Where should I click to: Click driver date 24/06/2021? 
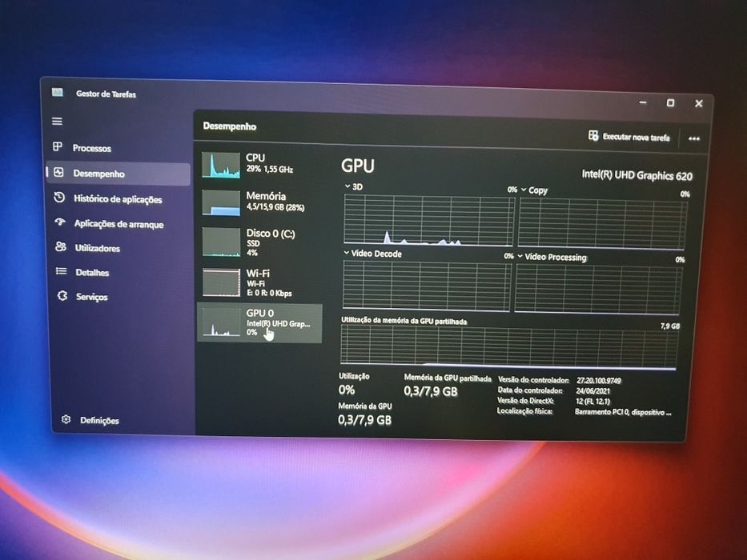click(x=593, y=391)
